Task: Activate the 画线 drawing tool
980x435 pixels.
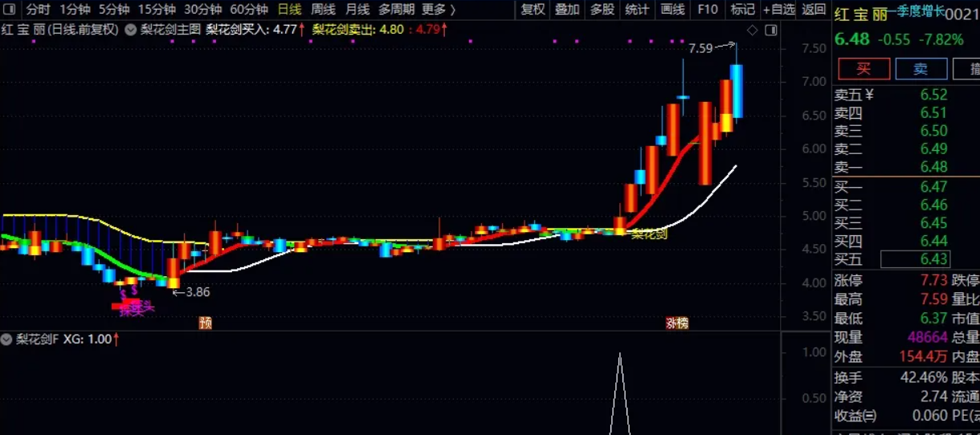Action: (672, 10)
